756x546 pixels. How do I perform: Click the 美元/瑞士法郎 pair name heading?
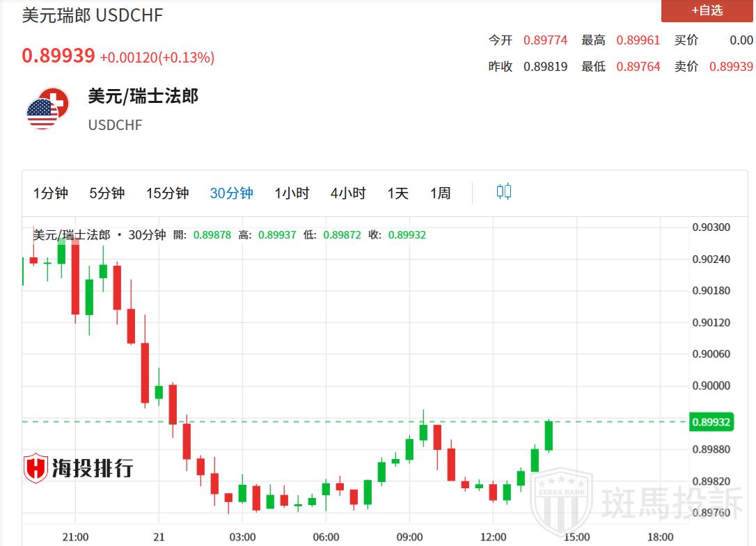point(143,96)
